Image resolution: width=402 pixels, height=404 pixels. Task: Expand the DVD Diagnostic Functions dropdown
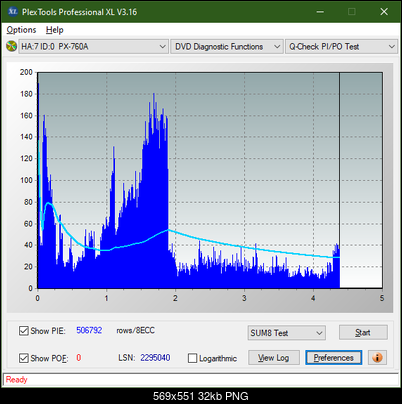point(227,47)
